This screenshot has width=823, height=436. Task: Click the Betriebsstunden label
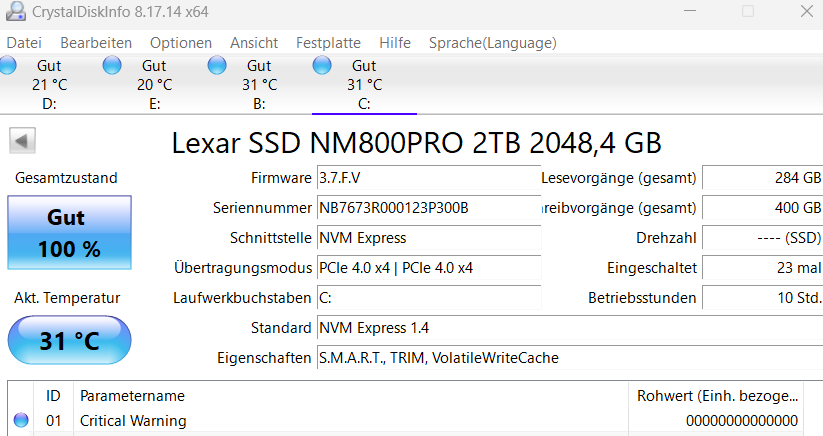pos(642,297)
